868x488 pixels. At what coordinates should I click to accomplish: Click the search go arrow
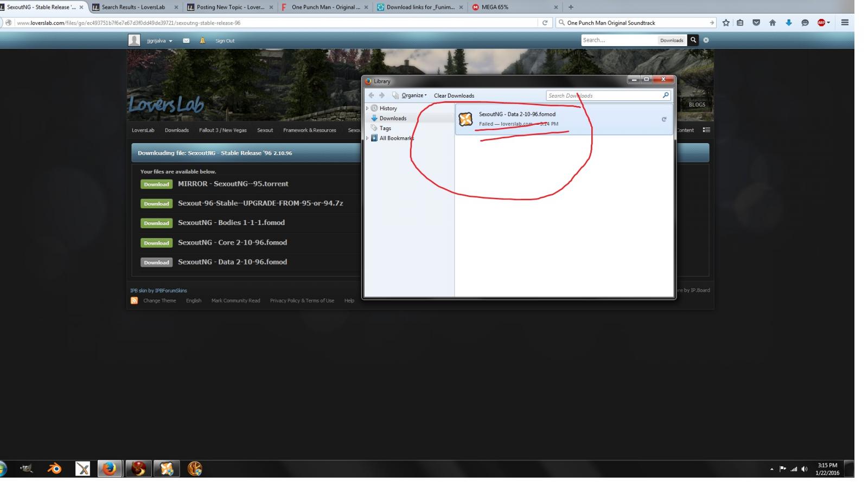pos(712,23)
